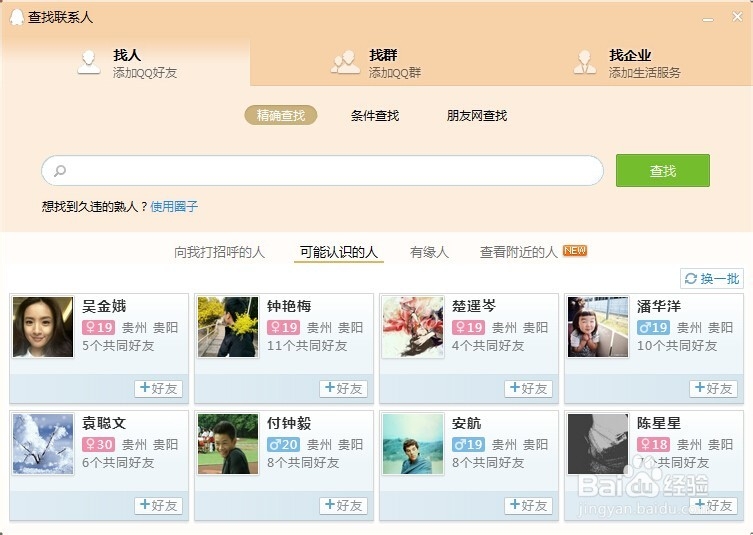753x535 pixels.
Task: Open 可能认识的人 tab
Action: (339, 252)
